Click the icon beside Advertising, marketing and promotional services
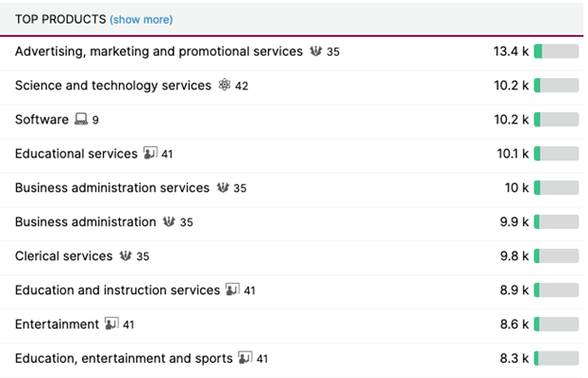The width and height of the screenshot is (588, 378). [x=315, y=52]
